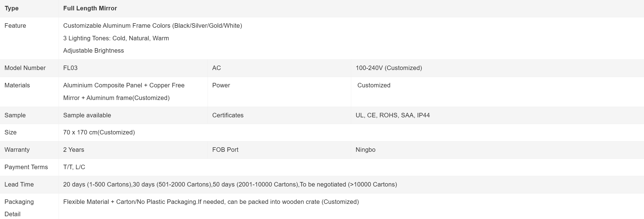Click the Customizable Aluminum Frame Colors line
644x219 pixels.
click(152, 26)
